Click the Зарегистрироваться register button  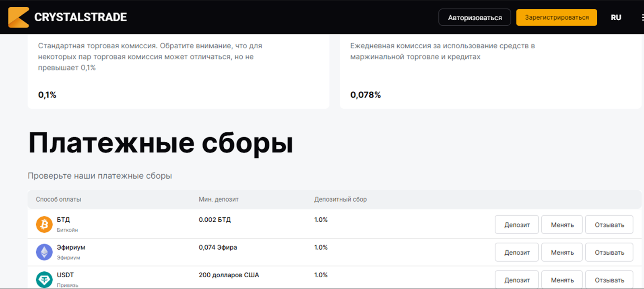(557, 17)
